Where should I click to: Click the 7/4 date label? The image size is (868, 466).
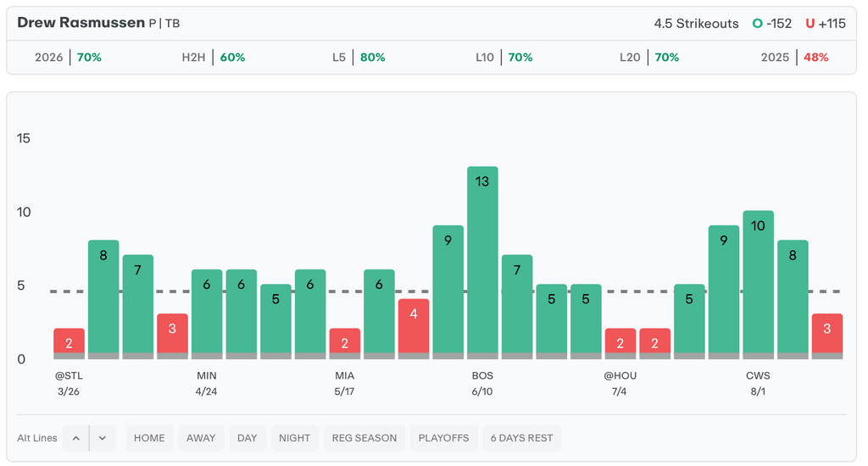coord(620,391)
